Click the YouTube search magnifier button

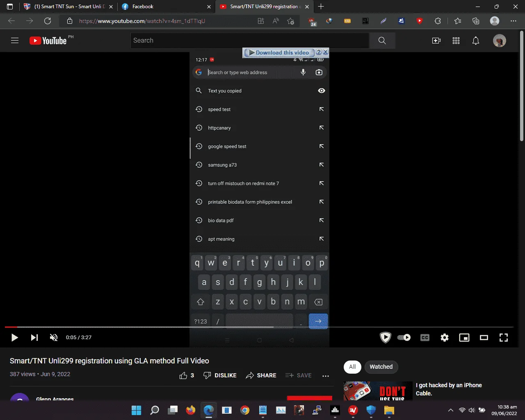[382, 41]
